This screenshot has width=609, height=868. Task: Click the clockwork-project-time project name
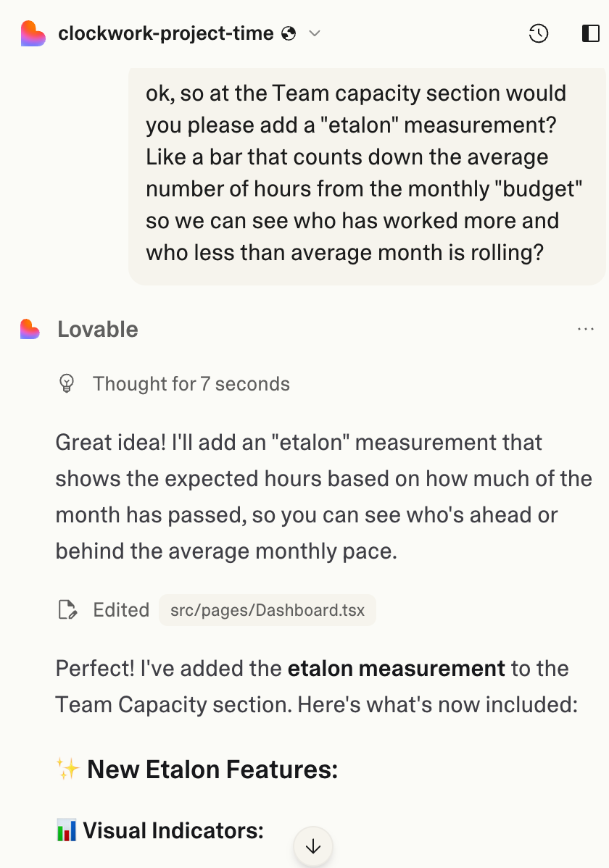[165, 33]
